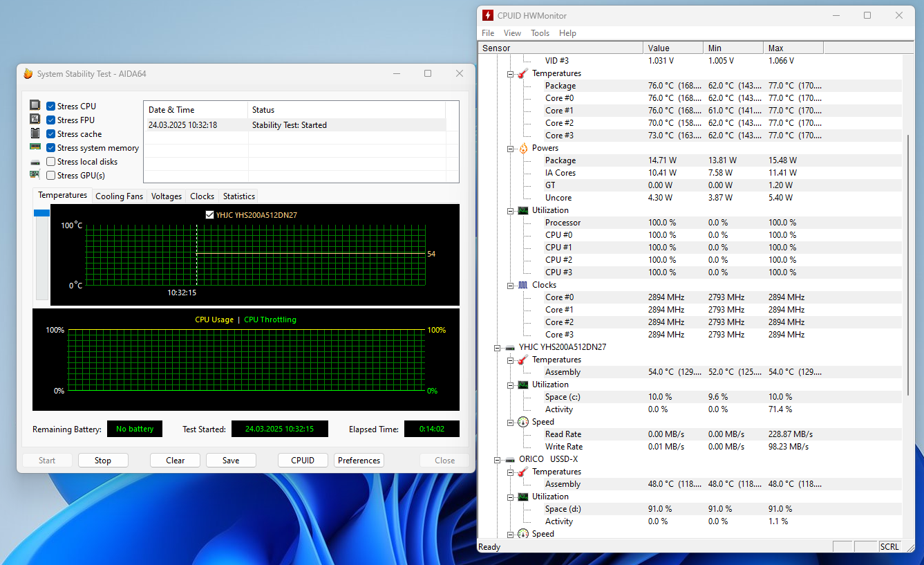
Task: Click the HWMonitor vertical scrollbar thumb
Action: click(x=908, y=265)
